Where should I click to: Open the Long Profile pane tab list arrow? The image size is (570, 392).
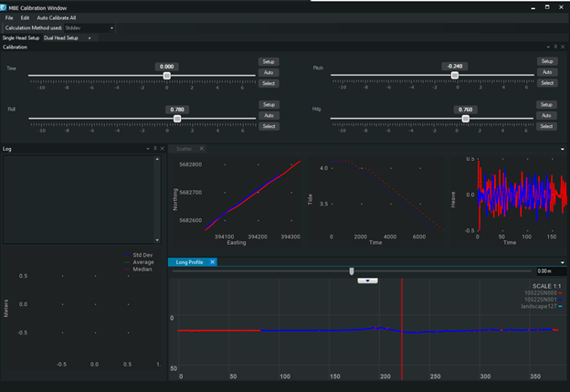(563, 262)
